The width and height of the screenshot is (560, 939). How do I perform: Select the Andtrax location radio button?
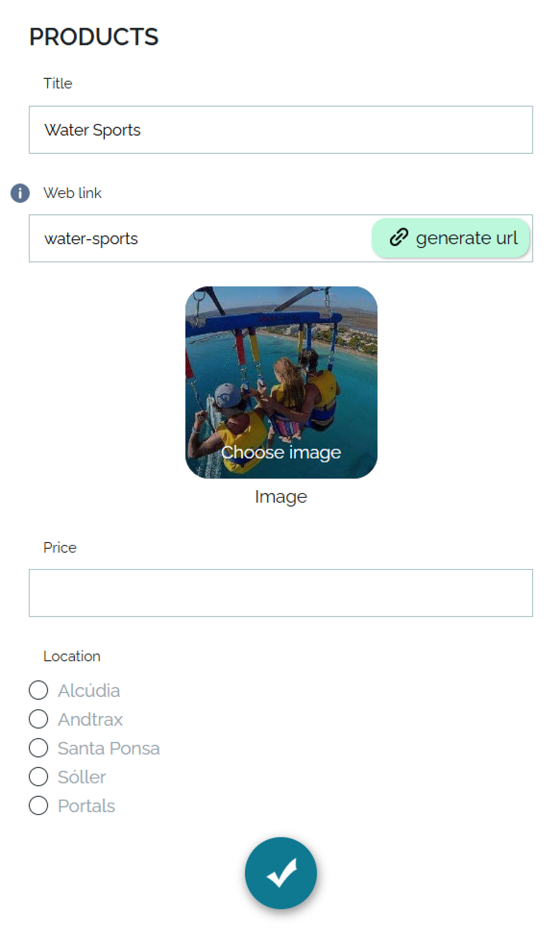[38, 719]
